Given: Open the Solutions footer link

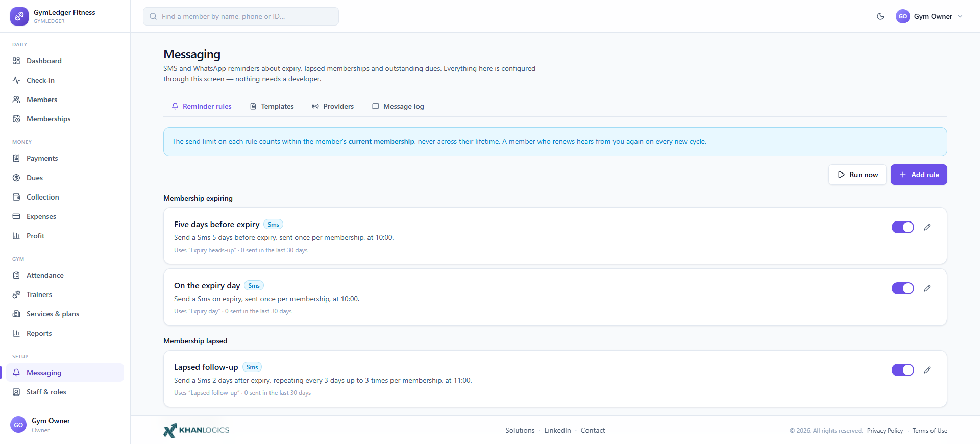Looking at the screenshot, I should [520, 430].
